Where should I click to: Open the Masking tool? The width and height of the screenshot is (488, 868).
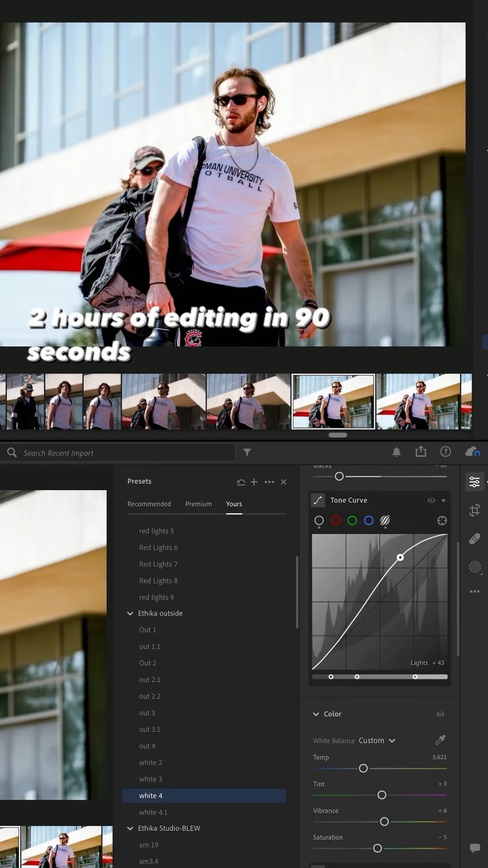point(474,566)
